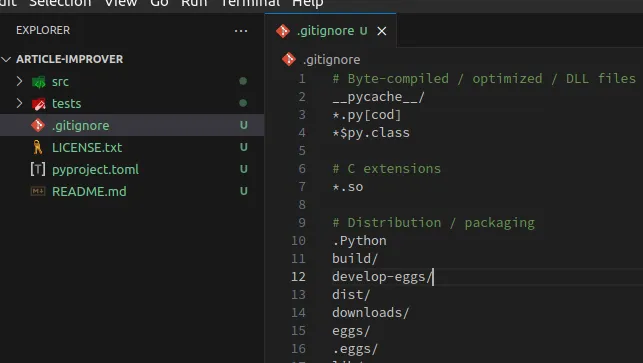The image size is (643, 363).
Task: Click the '# C extensions' comment
Action: 386,169
